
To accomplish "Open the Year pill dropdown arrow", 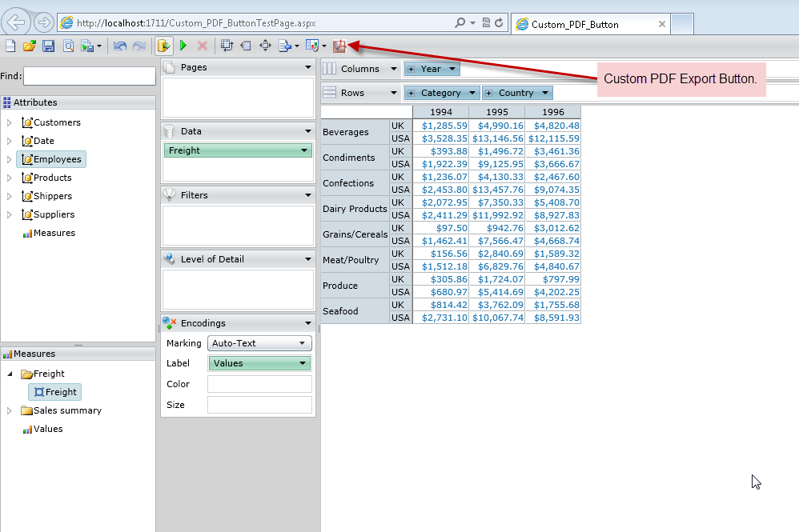I will coord(452,69).
